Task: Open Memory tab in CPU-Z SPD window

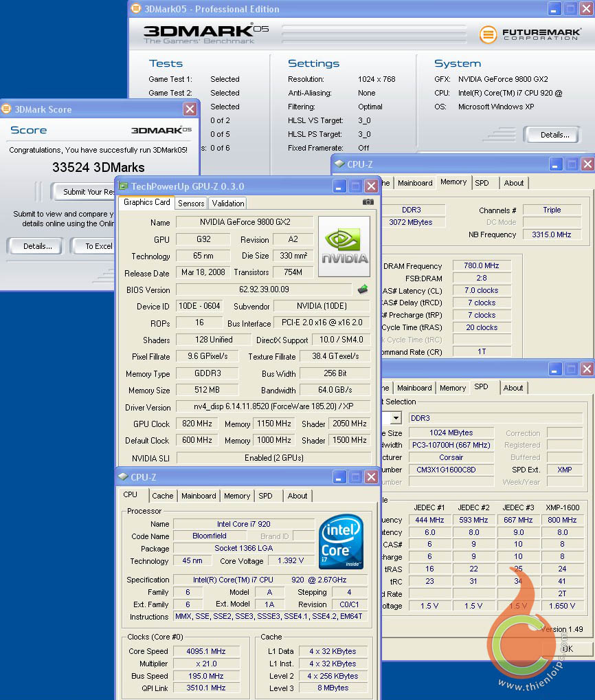Action: click(453, 388)
